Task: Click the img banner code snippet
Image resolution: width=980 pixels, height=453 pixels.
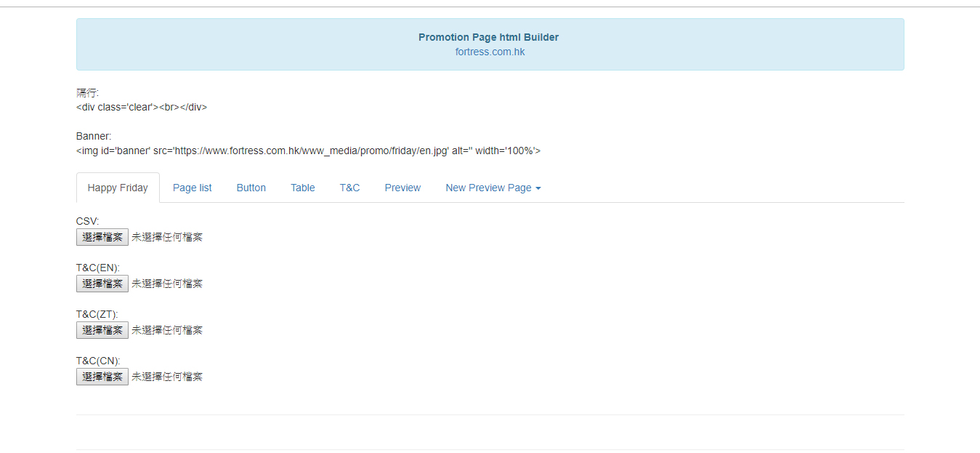Action: 308,151
